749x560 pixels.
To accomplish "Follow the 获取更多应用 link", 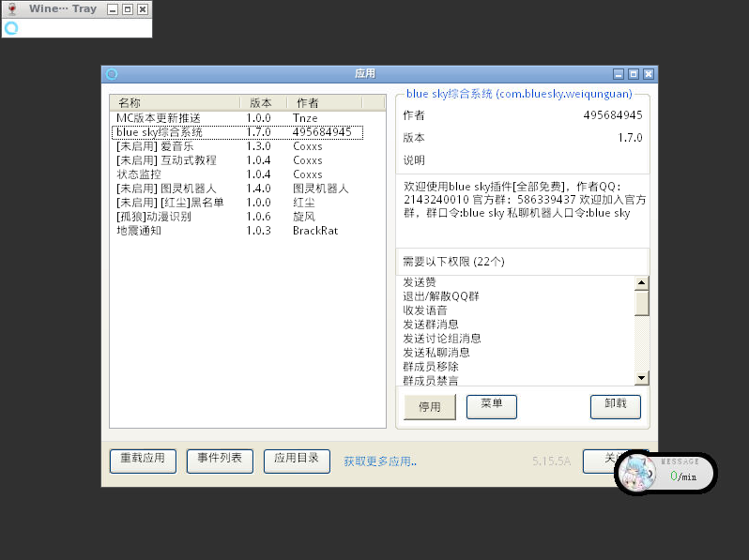I will pos(380,462).
